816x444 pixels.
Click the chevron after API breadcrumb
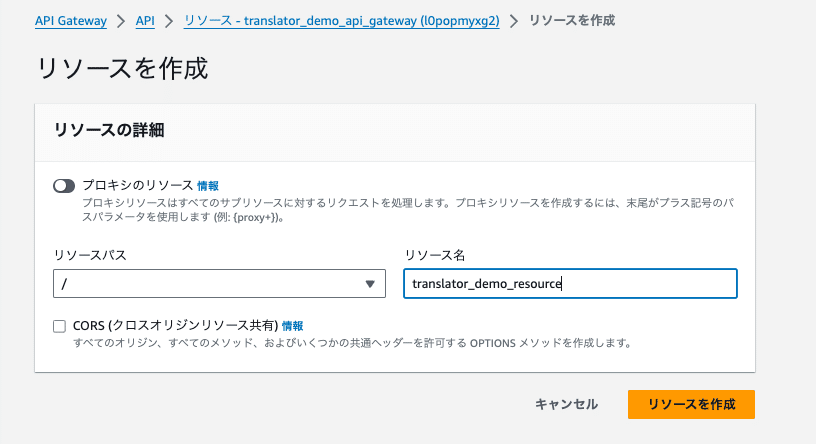tap(169, 21)
